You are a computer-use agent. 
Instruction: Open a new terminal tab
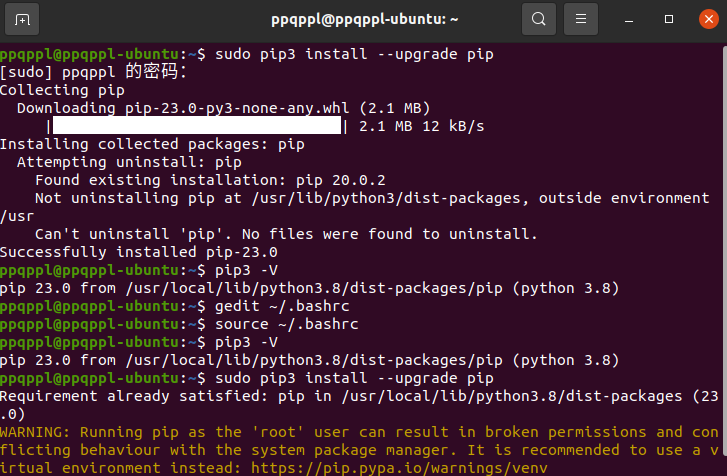coord(22,19)
